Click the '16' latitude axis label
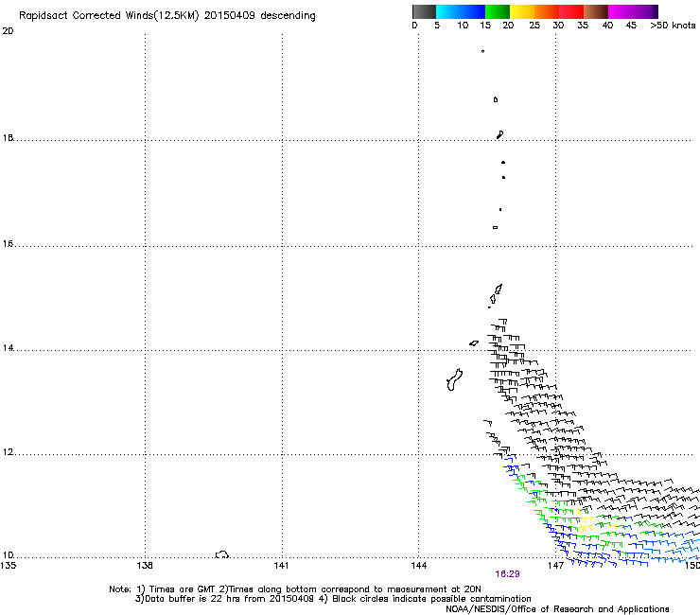This screenshot has width=700, height=615. 8,244
